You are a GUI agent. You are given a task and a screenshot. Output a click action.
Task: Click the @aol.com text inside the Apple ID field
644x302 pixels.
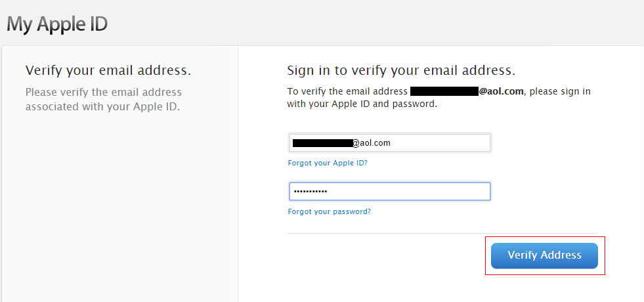click(372, 143)
